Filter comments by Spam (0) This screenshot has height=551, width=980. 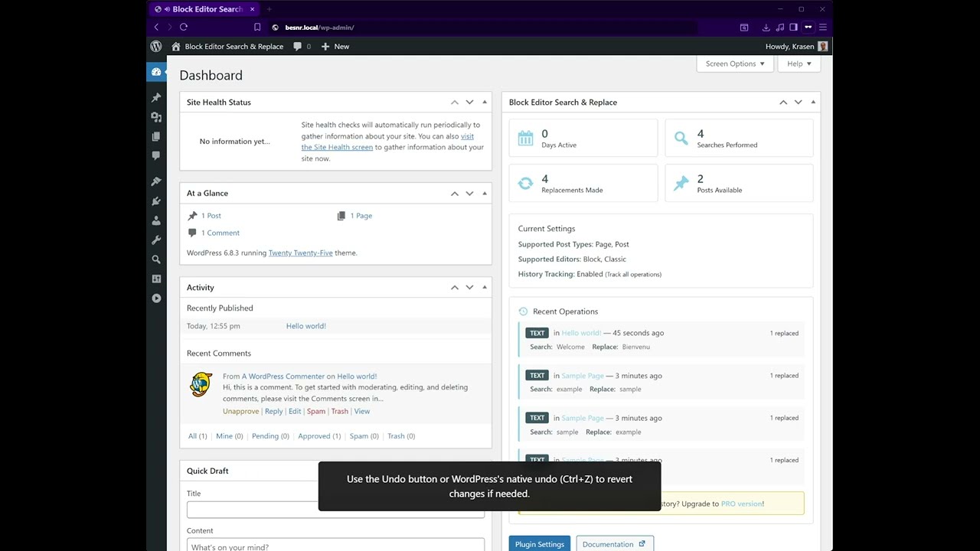(x=364, y=436)
